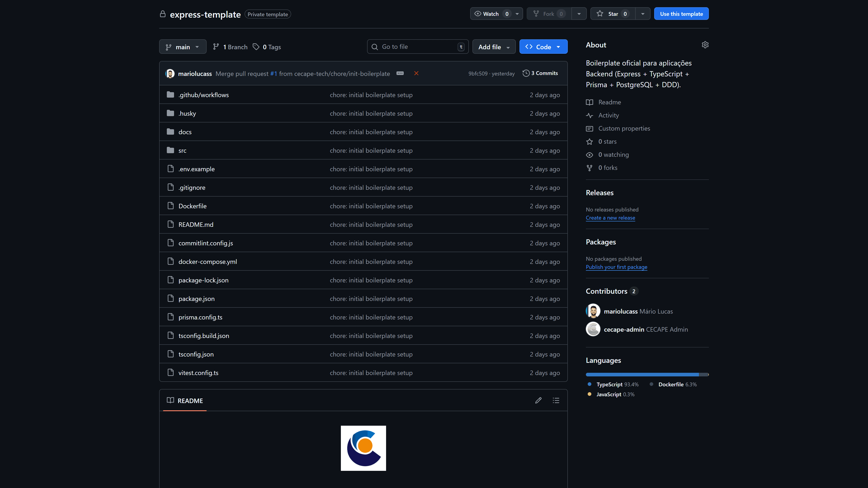
Task: Open the Add file dropdown
Action: point(494,47)
